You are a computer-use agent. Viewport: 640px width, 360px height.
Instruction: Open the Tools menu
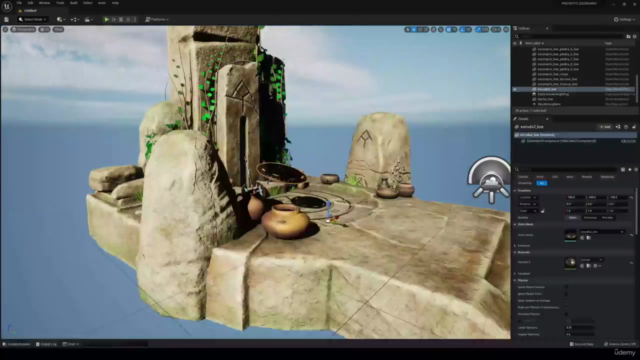pos(60,3)
